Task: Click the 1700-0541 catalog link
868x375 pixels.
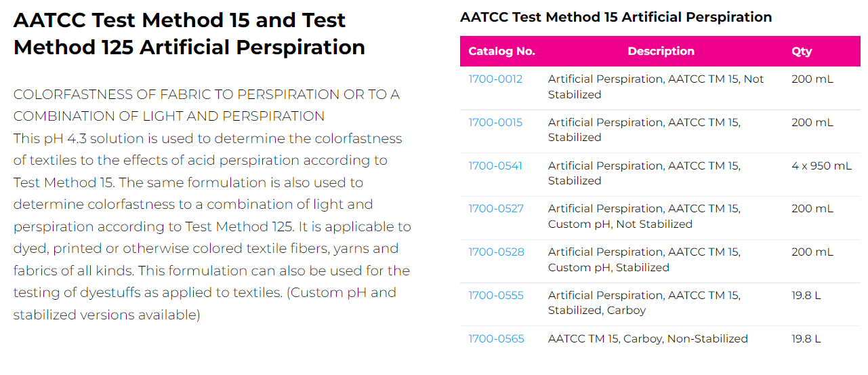Action: coord(495,166)
